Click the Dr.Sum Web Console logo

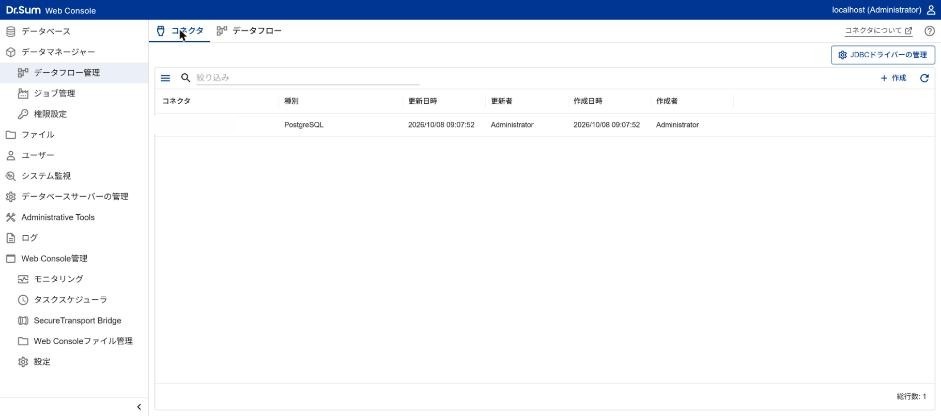[51, 10]
